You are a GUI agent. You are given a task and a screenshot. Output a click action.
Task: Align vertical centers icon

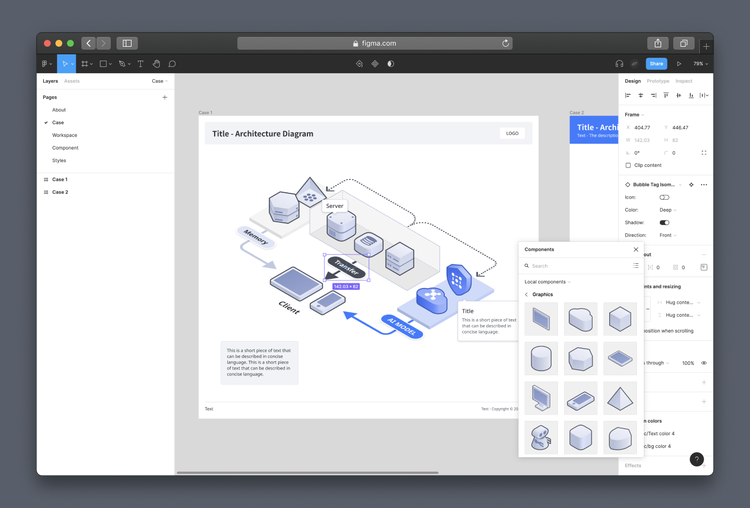pyautogui.click(x=678, y=95)
